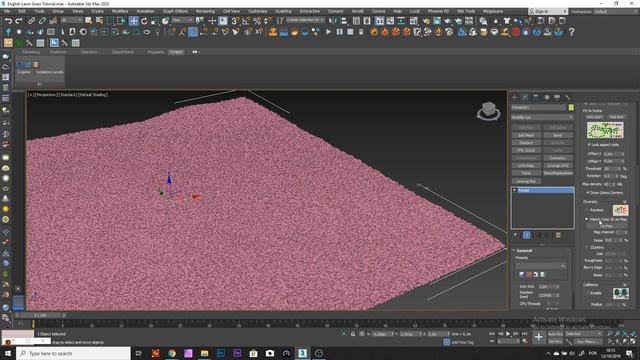Open the Modifier List dropdown

pos(542,117)
